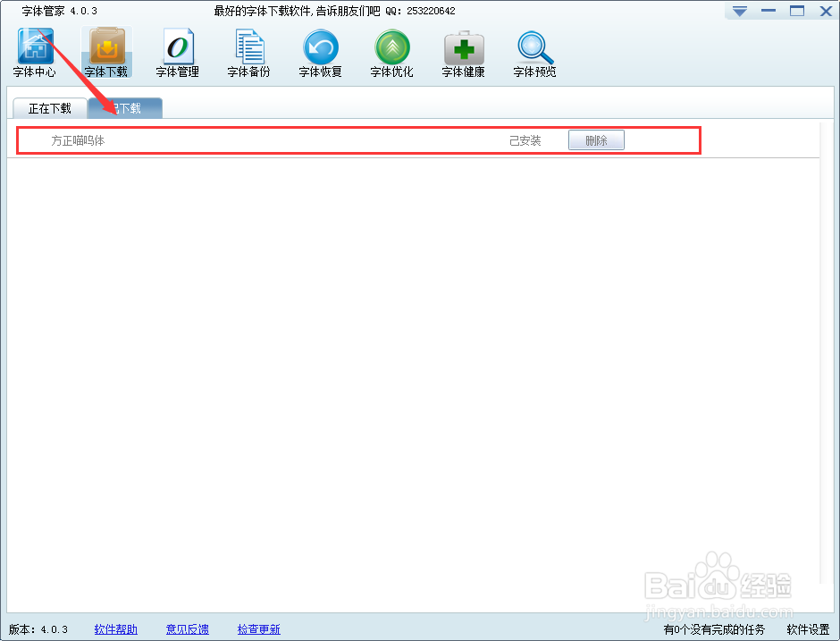Click 有0个没有完成的任务 status text
The image size is (840, 641).
pyautogui.click(x=714, y=629)
